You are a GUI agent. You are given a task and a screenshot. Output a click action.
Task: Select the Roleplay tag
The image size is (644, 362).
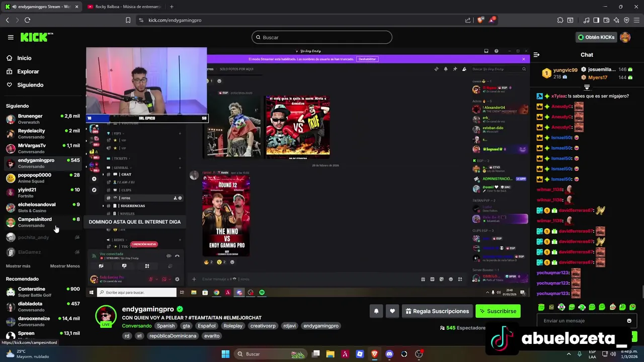coord(233,326)
